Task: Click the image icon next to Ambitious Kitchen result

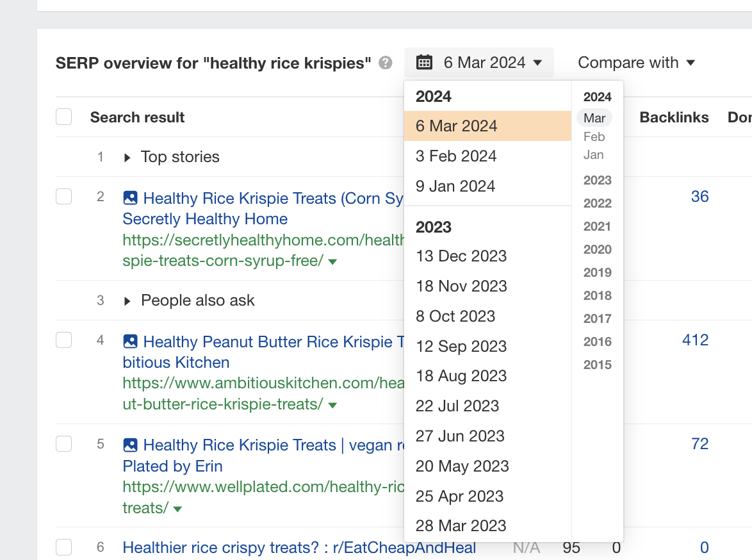Action: tap(131, 342)
